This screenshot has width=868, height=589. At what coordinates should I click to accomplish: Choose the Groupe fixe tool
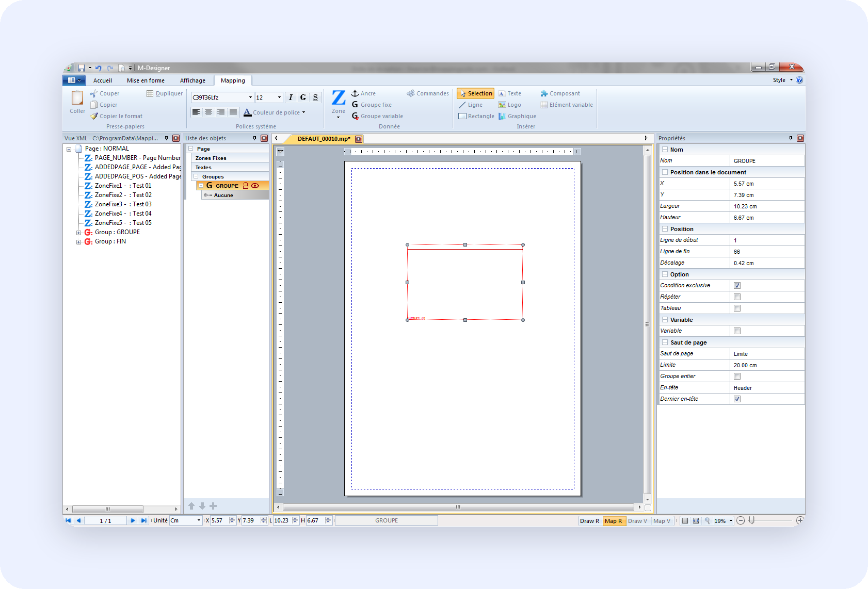click(x=372, y=105)
